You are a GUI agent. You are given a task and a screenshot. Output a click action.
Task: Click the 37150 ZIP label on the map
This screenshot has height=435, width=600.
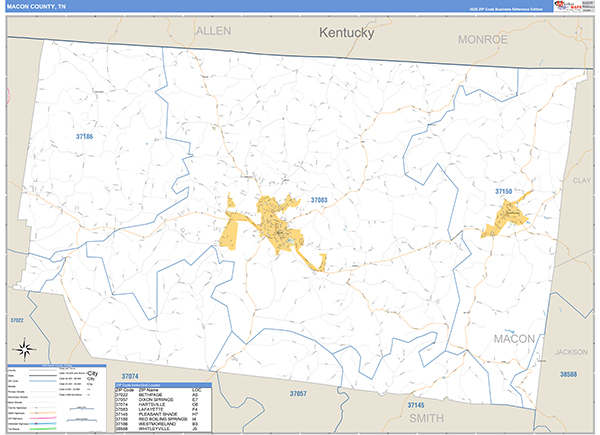pyautogui.click(x=504, y=191)
